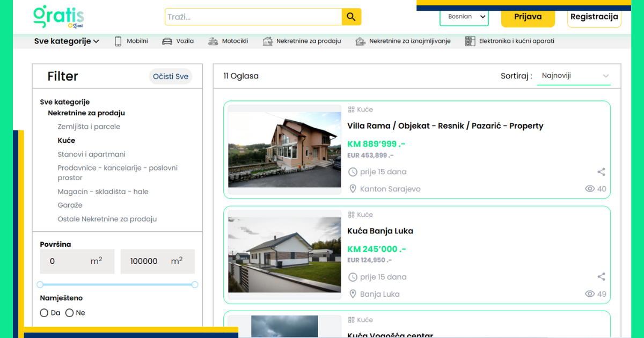Click the minimum Površina field showing 0
Screen dimensions: 644x338
[x=77, y=261]
